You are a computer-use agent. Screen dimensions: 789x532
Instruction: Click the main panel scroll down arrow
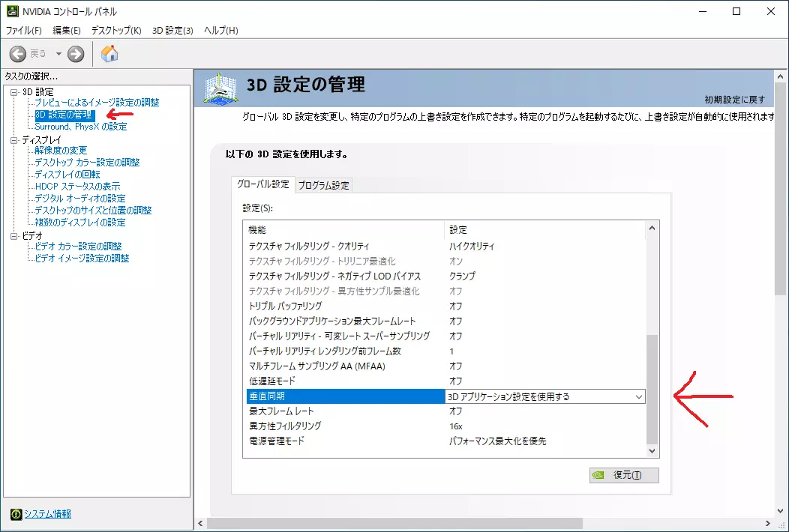(781, 511)
